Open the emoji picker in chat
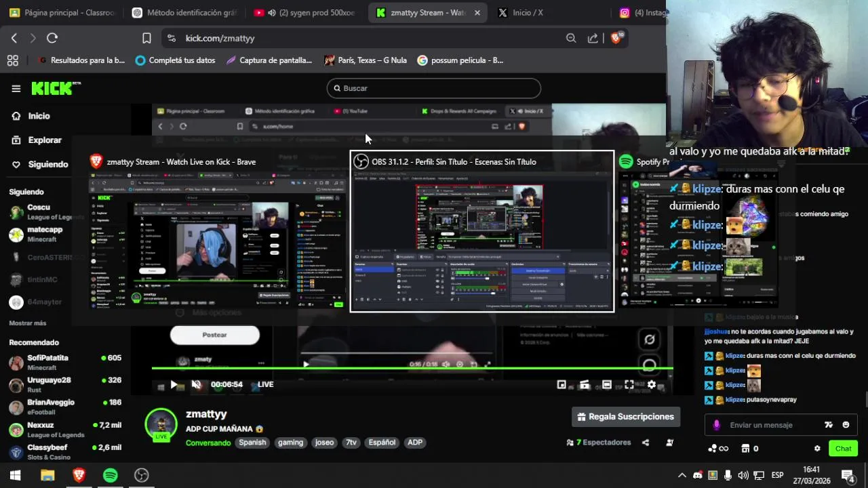The height and width of the screenshot is (488, 868). 846,425
